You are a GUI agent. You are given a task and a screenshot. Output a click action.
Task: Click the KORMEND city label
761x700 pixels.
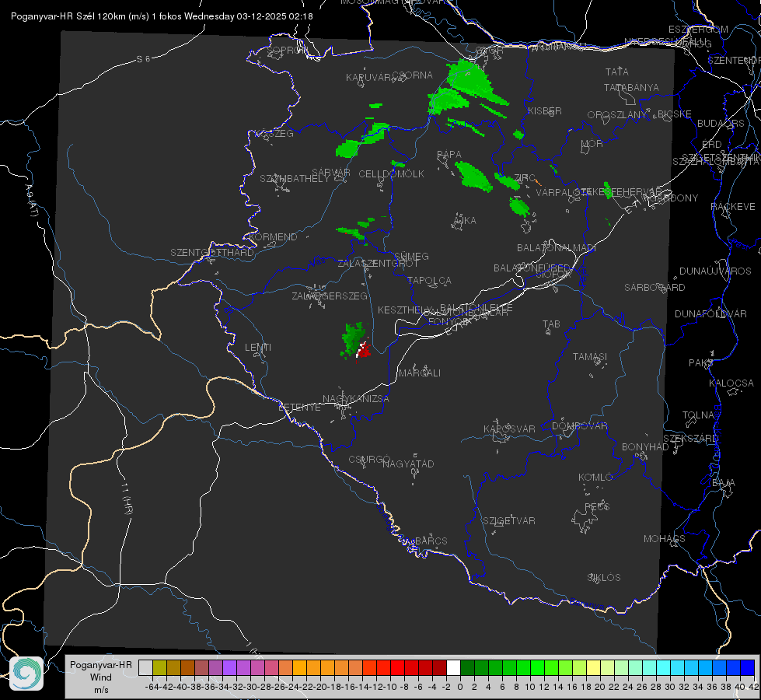tap(273, 237)
